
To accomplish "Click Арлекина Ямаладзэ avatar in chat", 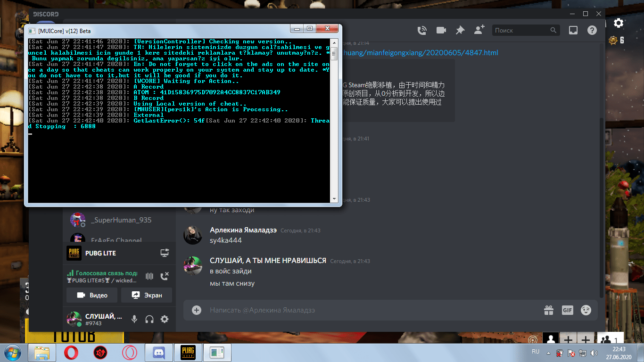I will [193, 235].
